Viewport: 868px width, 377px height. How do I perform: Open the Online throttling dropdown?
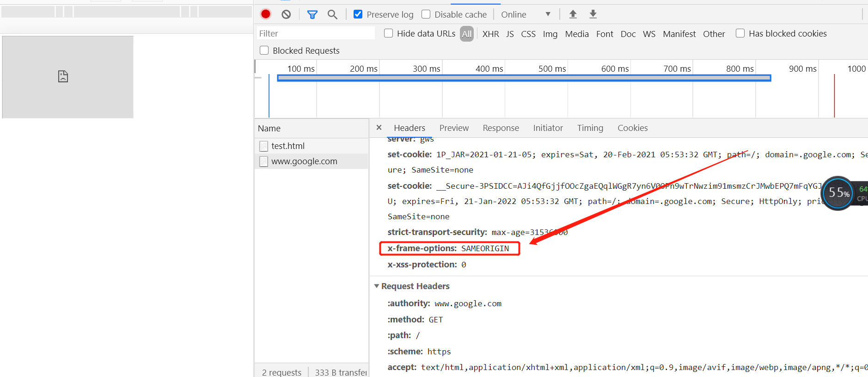(x=526, y=14)
